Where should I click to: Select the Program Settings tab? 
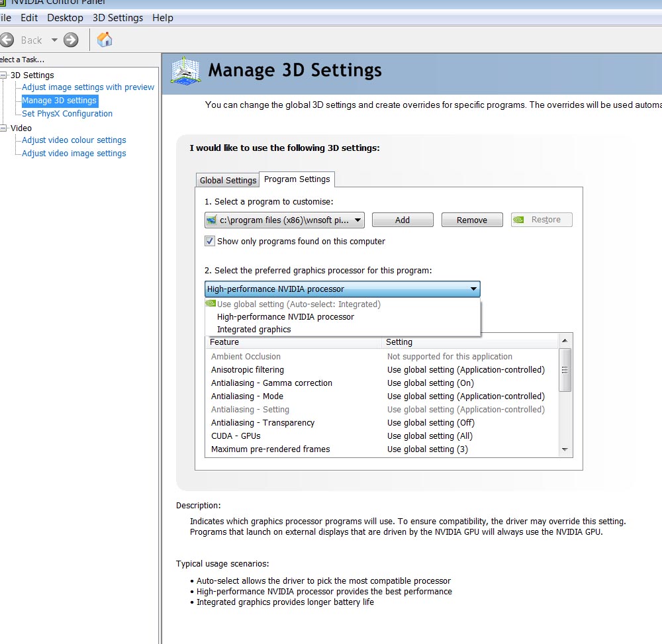click(x=297, y=179)
